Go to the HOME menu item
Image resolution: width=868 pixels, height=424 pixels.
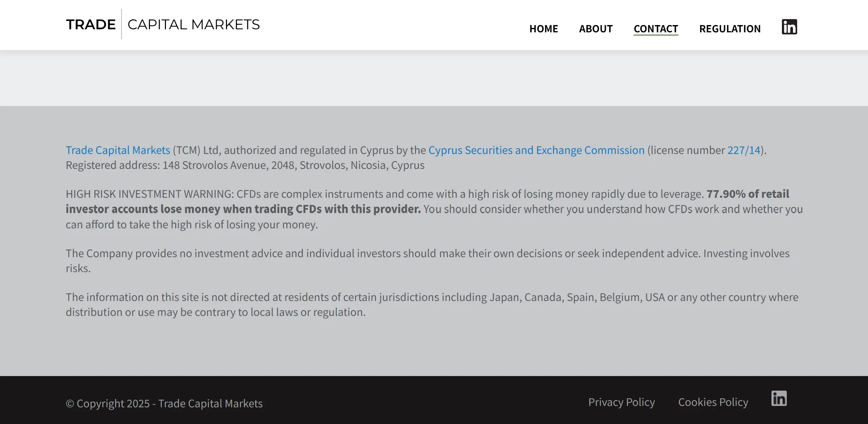pos(544,29)
